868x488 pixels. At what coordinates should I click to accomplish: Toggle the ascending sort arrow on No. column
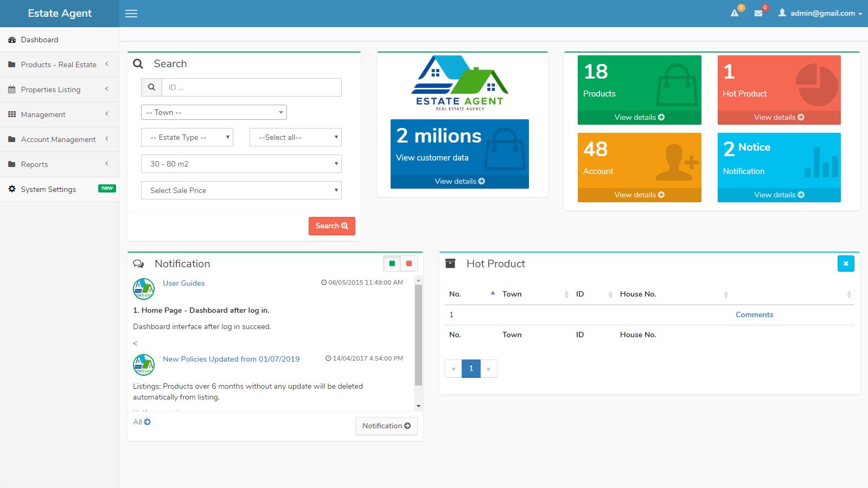(x=492, y=292)
